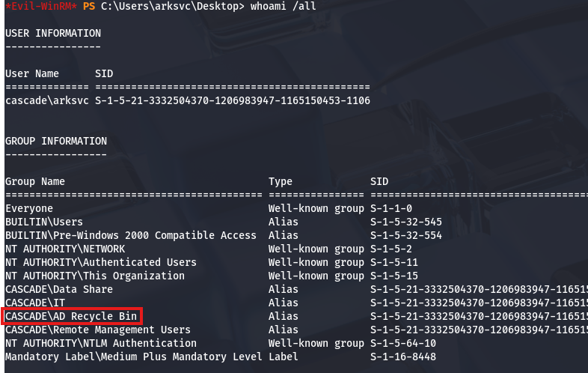Select the arksvc SID ending in 1106
Image resolution: width=588 pixels, height=373 pixels.
click(233, 100)
